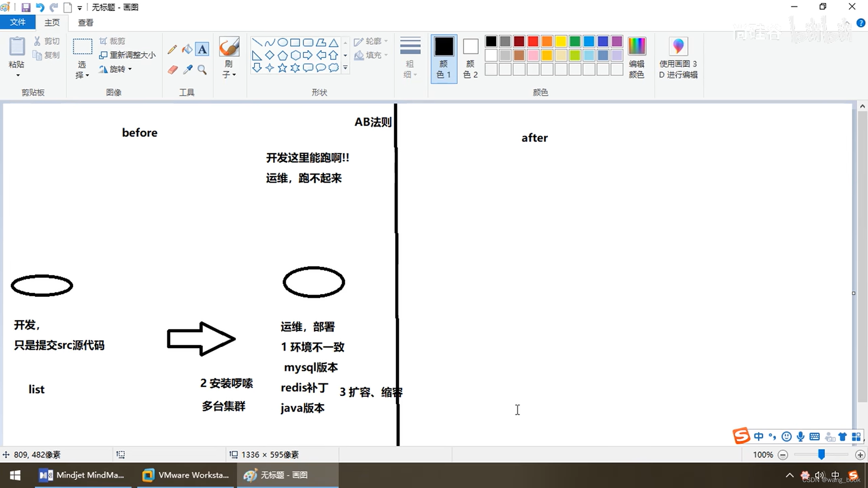Click the Crop (裁剪) button
The height and width of the screenshot is (488, 868).
coord(112,41)
